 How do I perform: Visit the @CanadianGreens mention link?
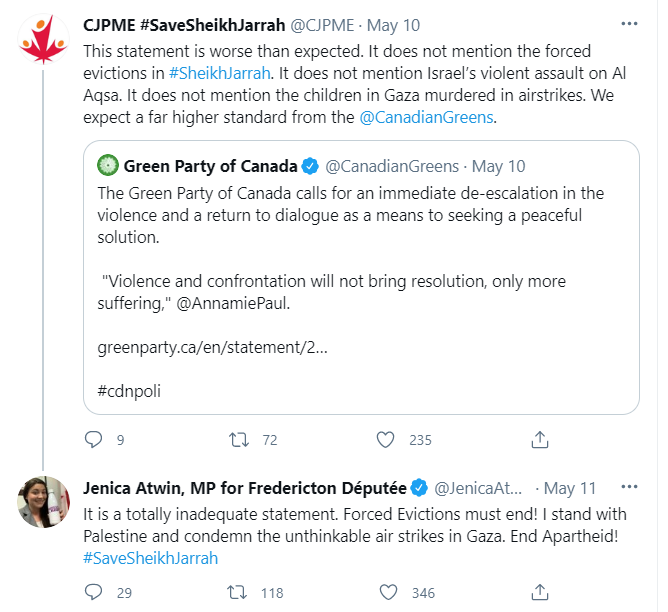click(426, 117)
